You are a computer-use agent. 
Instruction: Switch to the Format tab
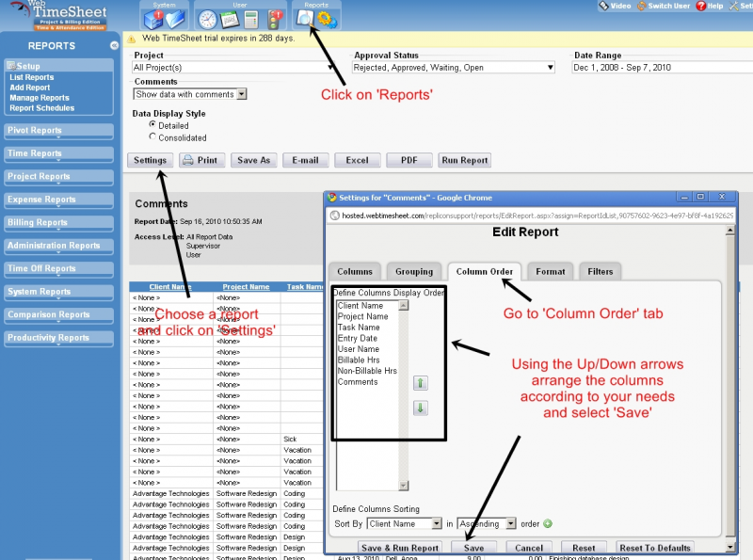point(551,271)
